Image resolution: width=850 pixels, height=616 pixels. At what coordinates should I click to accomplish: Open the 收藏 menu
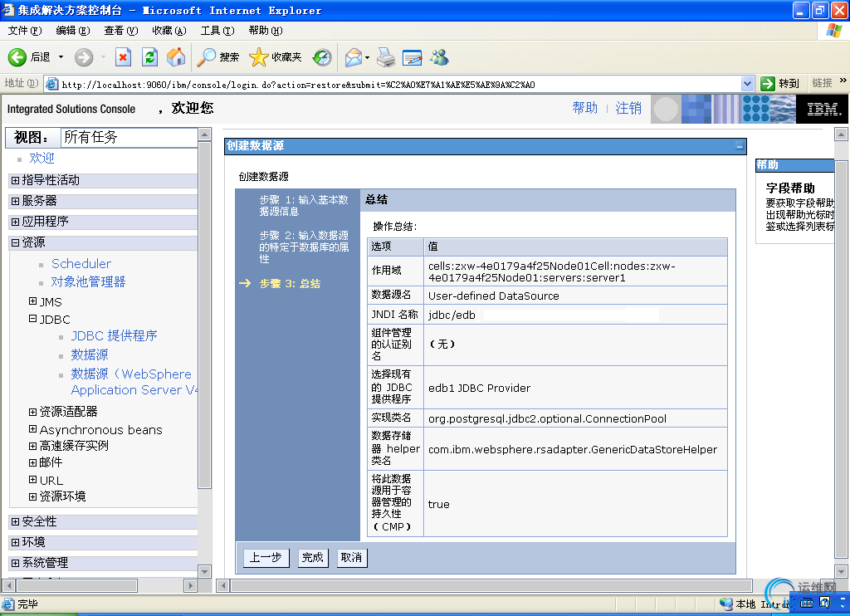(x=169, y=31)
